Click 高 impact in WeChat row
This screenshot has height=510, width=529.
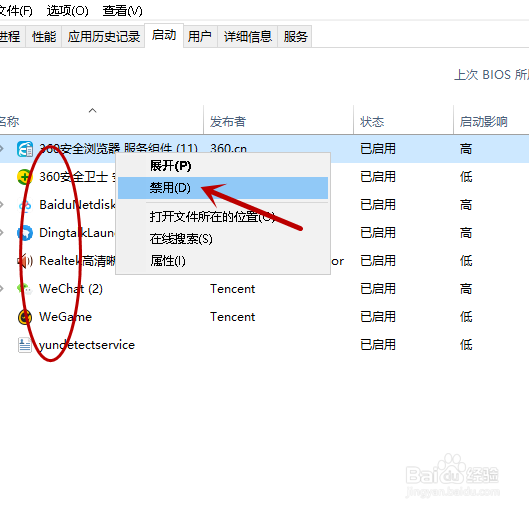[x=466, y=289]
